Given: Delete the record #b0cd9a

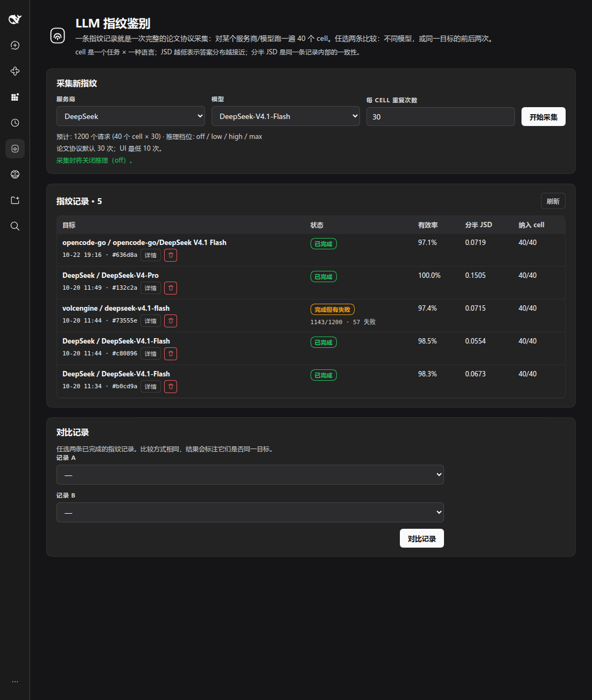Looking at the screenshot, I should 171,387.
